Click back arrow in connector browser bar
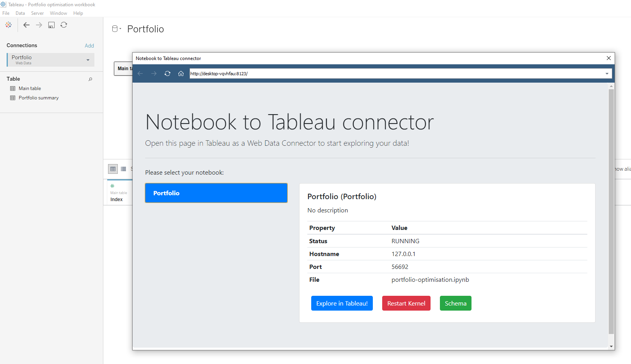The image size is (631, 364). point(140,73)
